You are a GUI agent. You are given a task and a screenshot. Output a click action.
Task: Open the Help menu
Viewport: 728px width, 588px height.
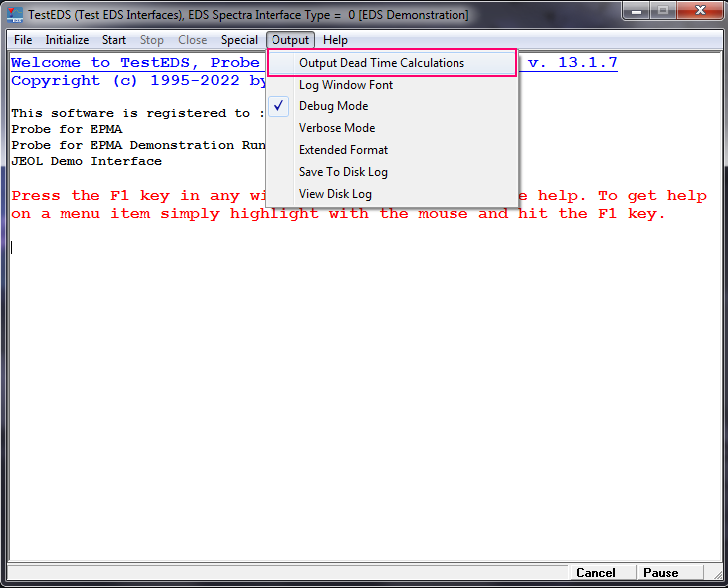click(336, 40)
